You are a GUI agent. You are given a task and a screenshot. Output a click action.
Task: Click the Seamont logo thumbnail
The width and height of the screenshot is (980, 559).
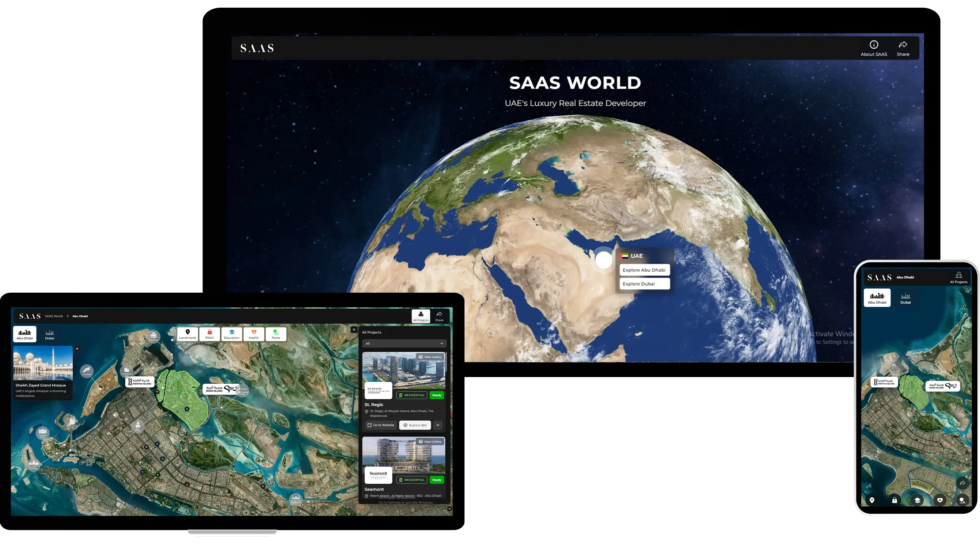(x=378, y=475)
